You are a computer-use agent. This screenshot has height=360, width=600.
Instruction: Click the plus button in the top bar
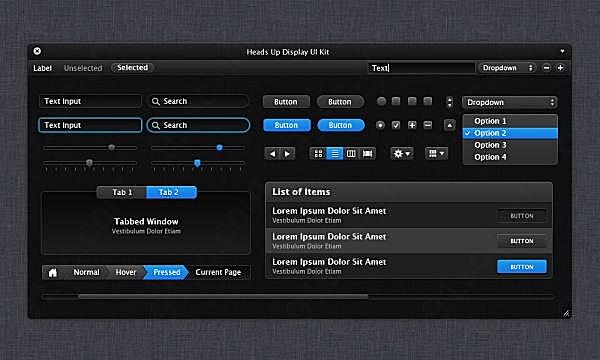(x=560, y=68)
